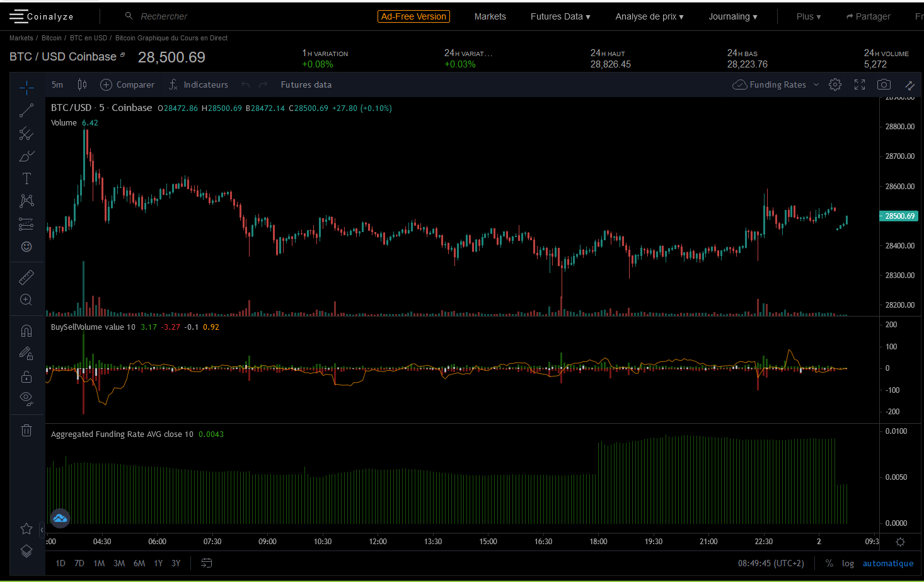
Task: Open the Analyse de prix dropdown
Action: pyautogui.click(x=649, y=16)
